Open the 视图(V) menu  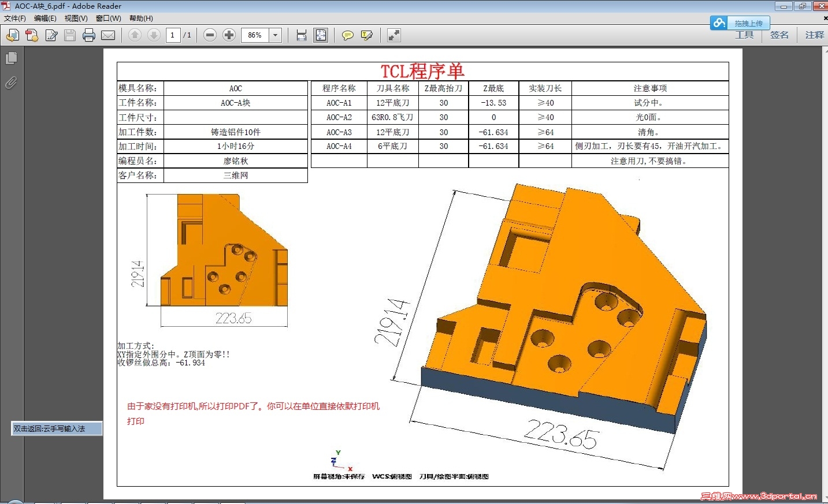coord(76,18)
